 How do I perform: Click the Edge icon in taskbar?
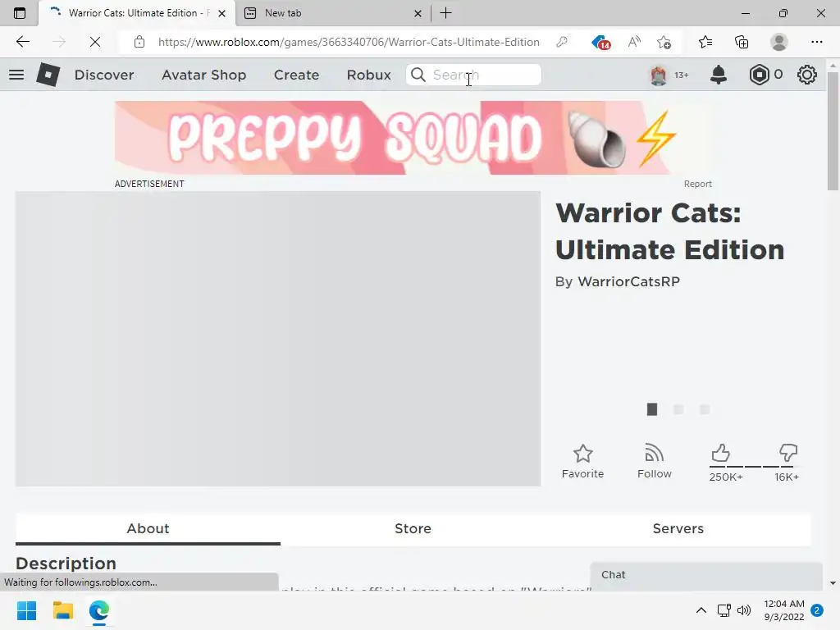tap(99, 610)
